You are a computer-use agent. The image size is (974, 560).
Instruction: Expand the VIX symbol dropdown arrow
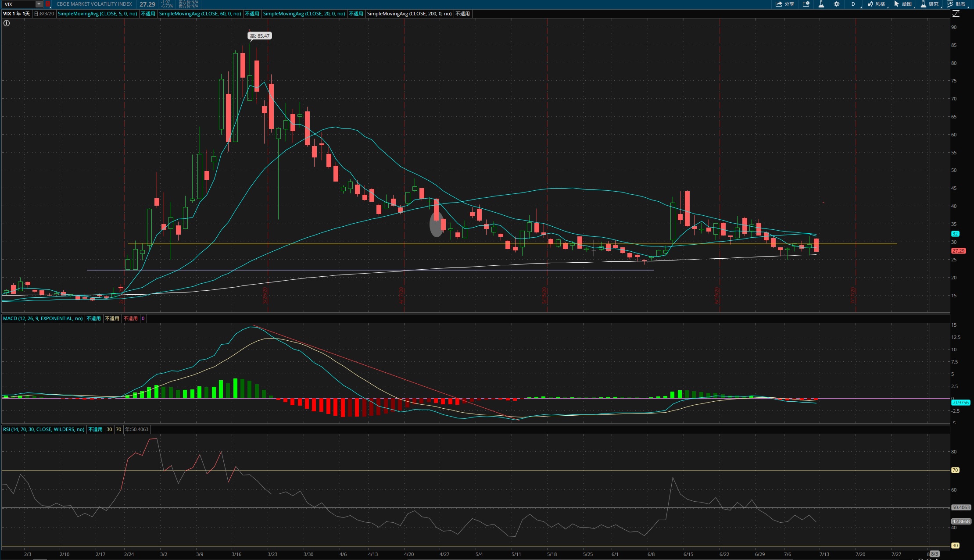[x=39, y=4]
